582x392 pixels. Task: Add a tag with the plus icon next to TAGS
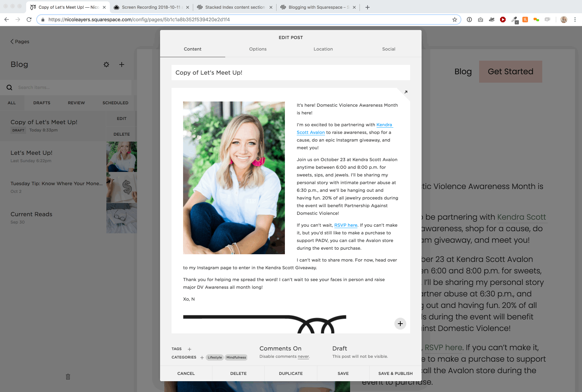pos(189,349)
